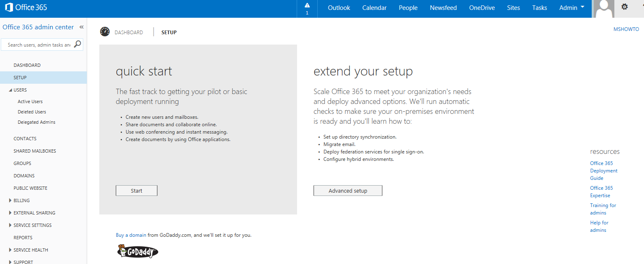Select PUBLIC WEBSITE in navigation
Image resolution: width=644 pixels, height=264 pixels.
click(30, 188)
